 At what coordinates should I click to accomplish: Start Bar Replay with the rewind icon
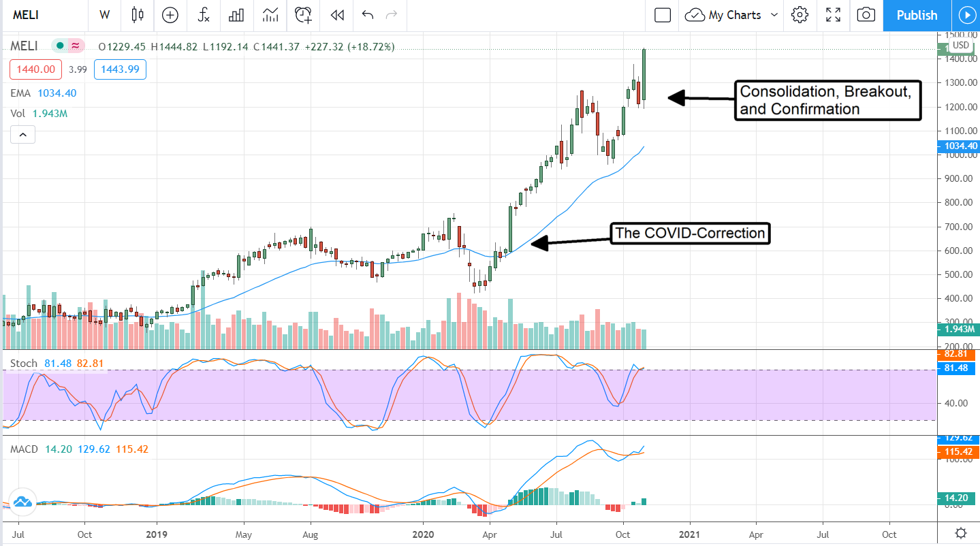(336, 15)
